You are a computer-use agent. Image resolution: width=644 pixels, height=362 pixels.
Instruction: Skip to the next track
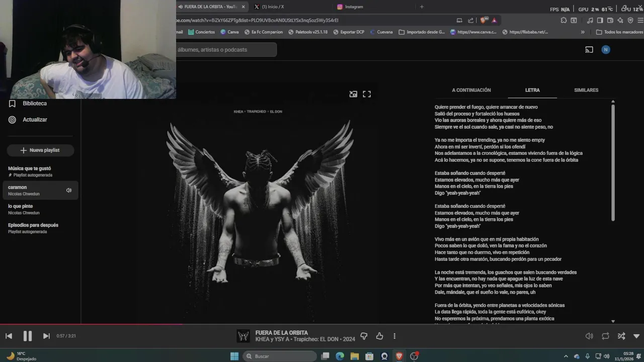tap(46, 336)
